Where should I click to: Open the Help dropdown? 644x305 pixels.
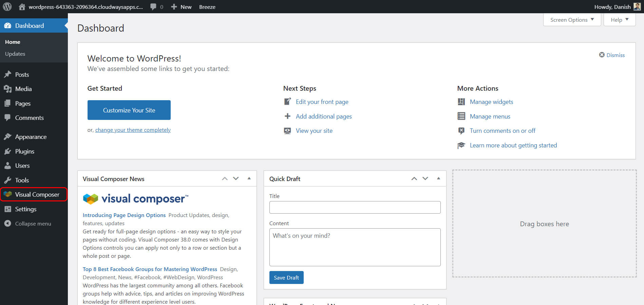click(620, 20)
